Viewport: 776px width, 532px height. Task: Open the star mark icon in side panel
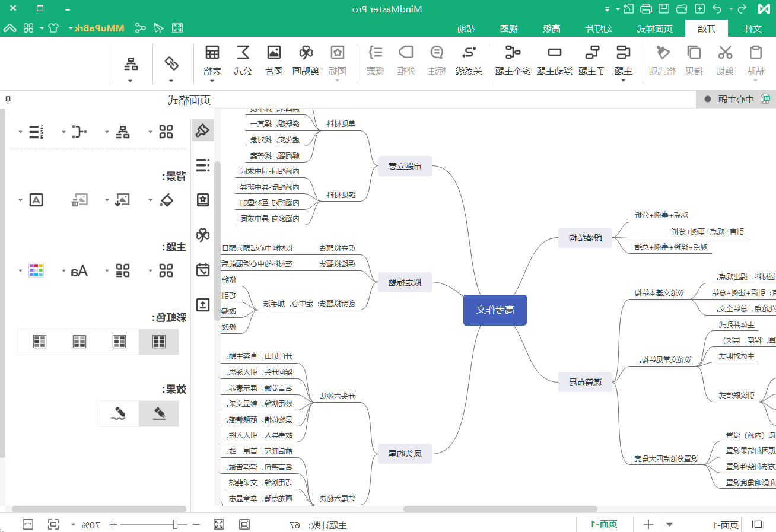[x=203, y=200]
